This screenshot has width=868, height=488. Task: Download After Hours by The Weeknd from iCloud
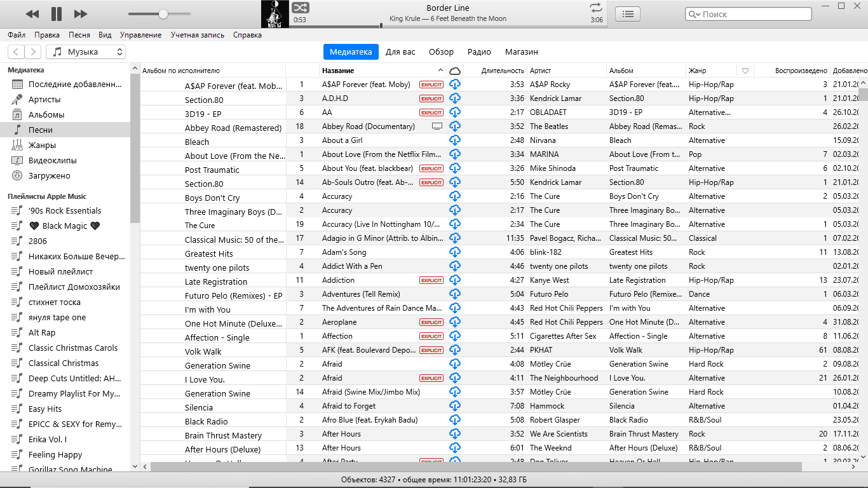coord(455,448)
